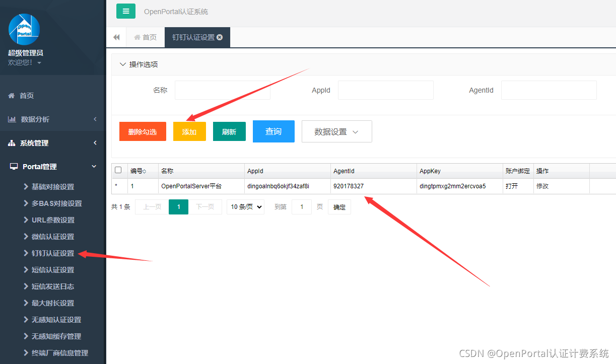Expand the 数据分析 menu arrow
This screenshot has height=364, width=616.
[95, 119]
